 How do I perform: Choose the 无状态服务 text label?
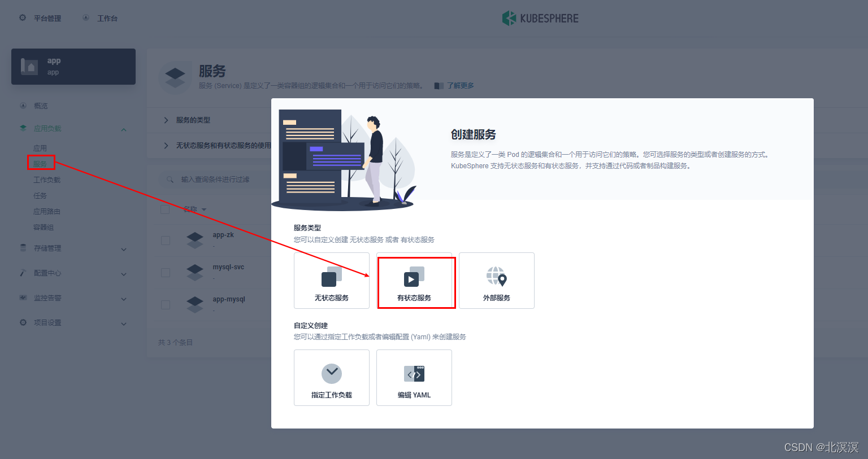[x=332, y=298]
